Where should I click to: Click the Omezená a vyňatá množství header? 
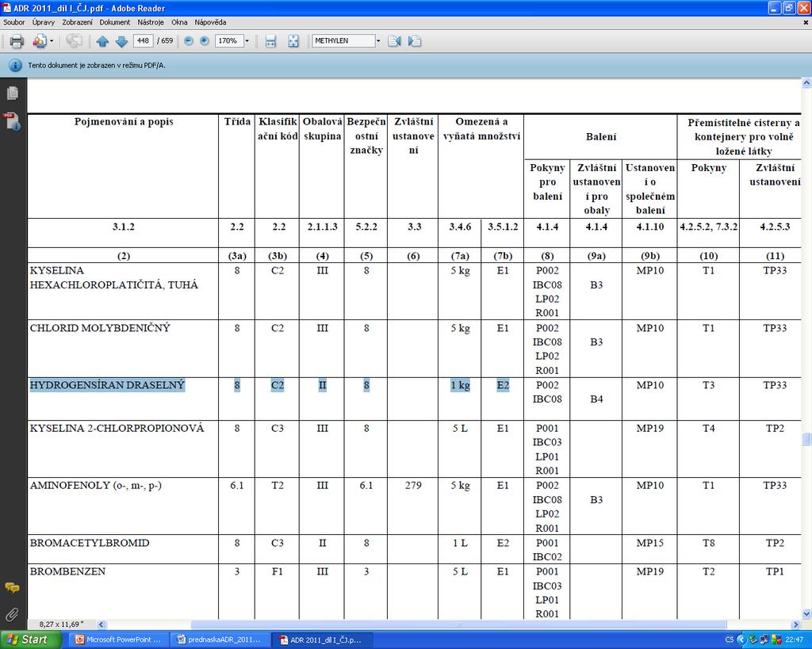pos(481,129)
